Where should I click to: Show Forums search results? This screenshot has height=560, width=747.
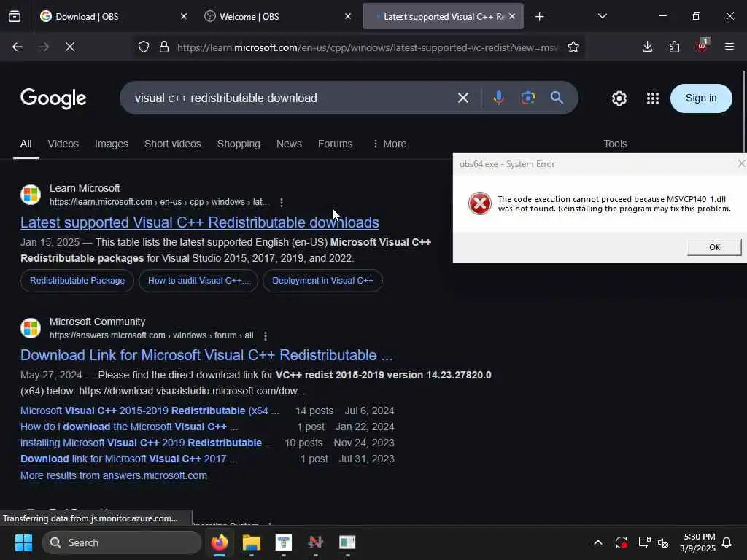click(x=335, y=144)
